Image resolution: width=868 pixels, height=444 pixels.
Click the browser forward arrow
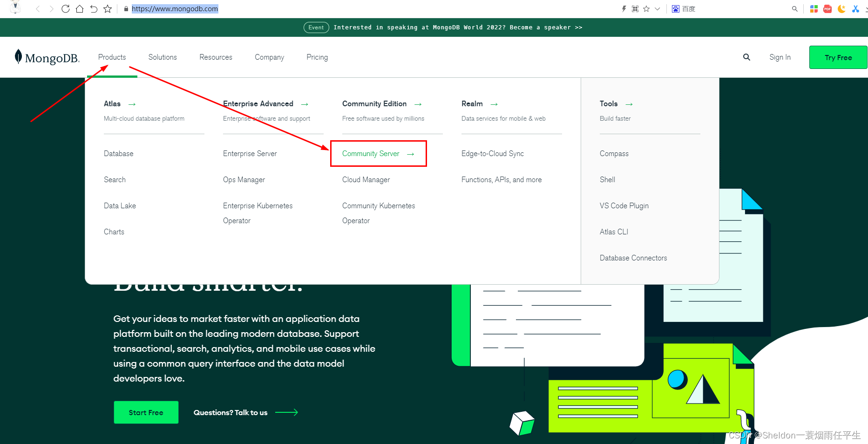[x=51, y=9]
